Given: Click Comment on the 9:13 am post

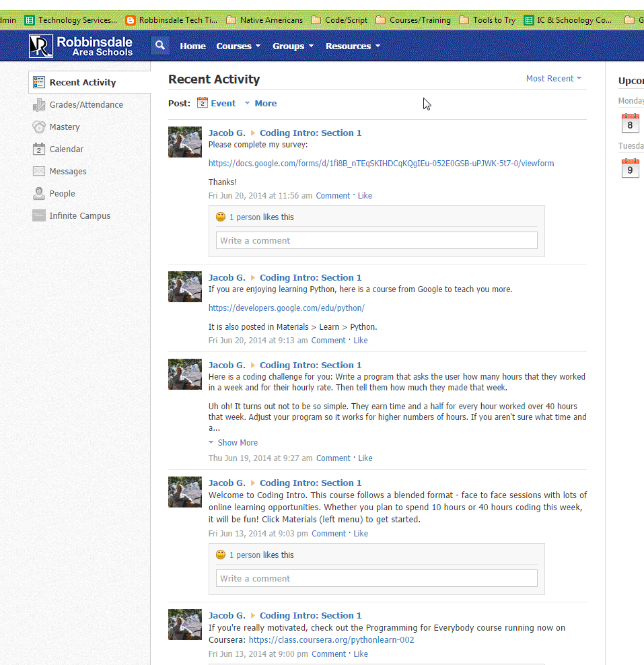Looking at the screenshot, I should click(x=328, y=340).
